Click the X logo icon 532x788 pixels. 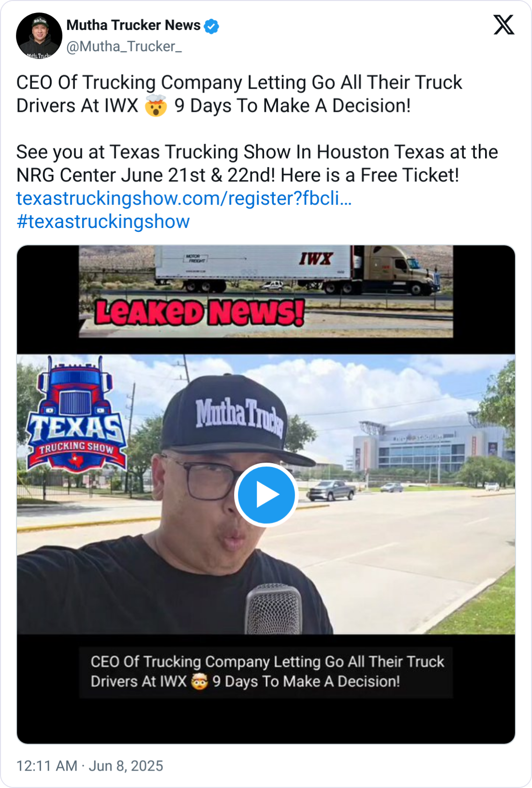tap(503, 25)
